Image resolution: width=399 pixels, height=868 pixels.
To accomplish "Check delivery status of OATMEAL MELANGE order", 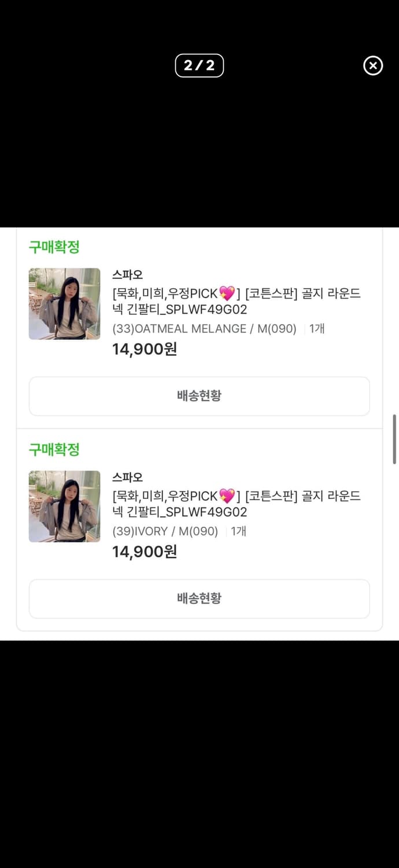I will (199, 396).
